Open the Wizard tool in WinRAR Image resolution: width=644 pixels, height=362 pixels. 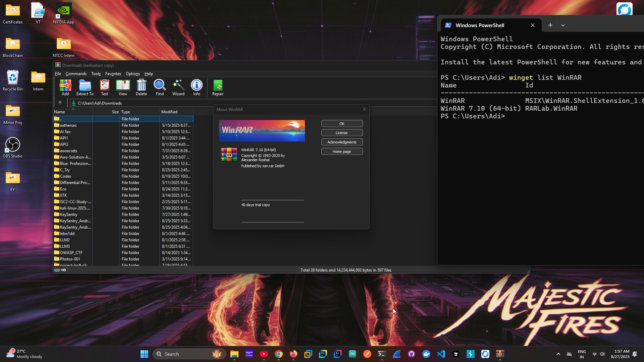[x=178, y=88]
